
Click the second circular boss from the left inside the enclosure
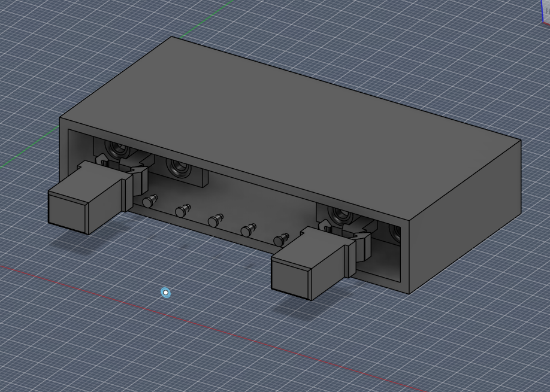pos(179,169)
